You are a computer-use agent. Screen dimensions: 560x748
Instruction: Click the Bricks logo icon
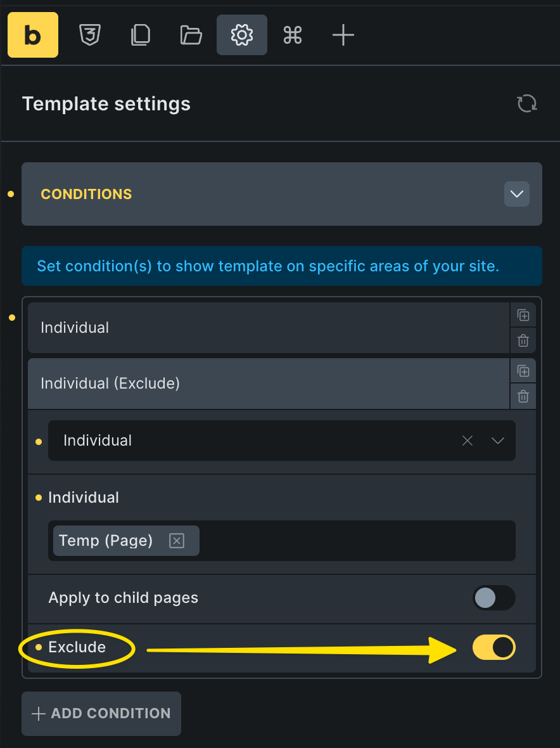(x=33, y=35)
